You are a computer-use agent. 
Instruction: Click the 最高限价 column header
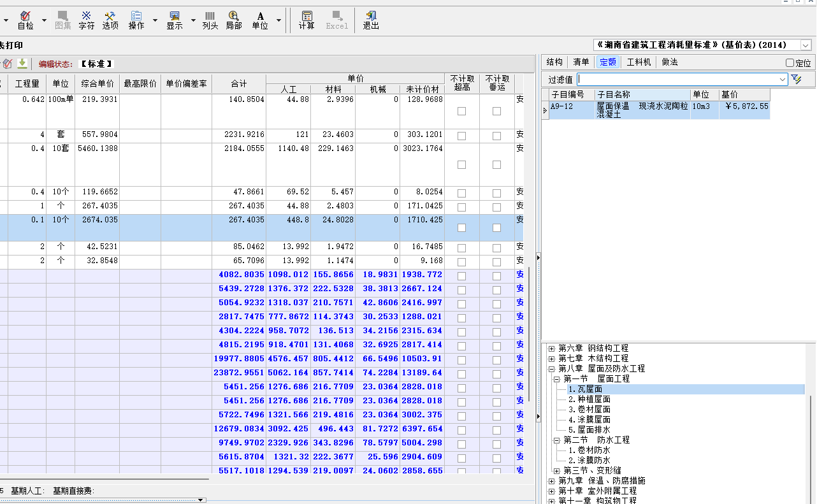coord(140,84)
